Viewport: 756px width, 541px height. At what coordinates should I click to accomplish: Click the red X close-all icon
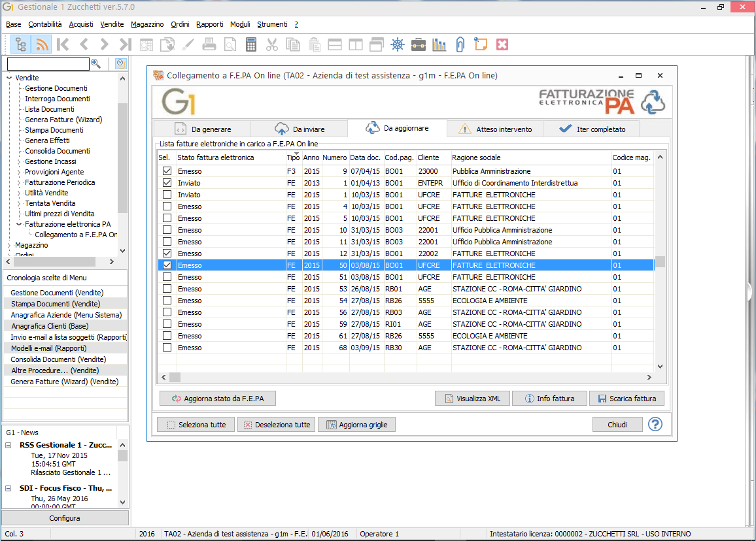click(502, 45)
